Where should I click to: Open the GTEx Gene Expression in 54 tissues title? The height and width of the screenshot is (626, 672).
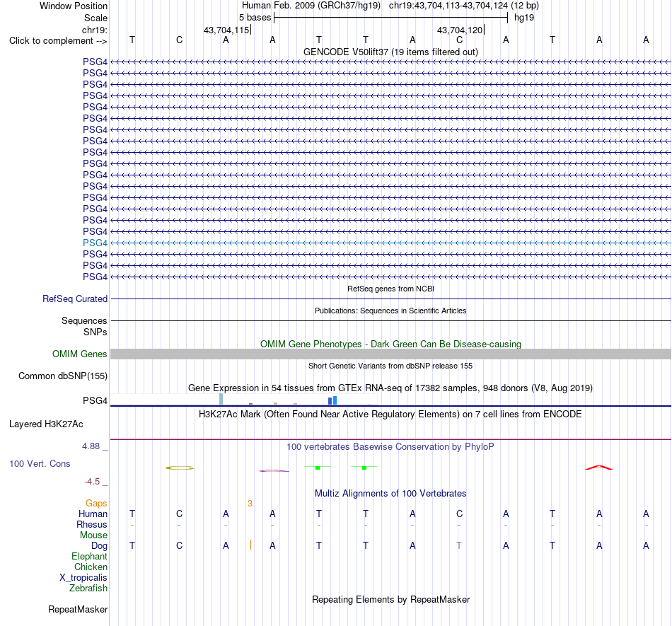pos(390,388)
